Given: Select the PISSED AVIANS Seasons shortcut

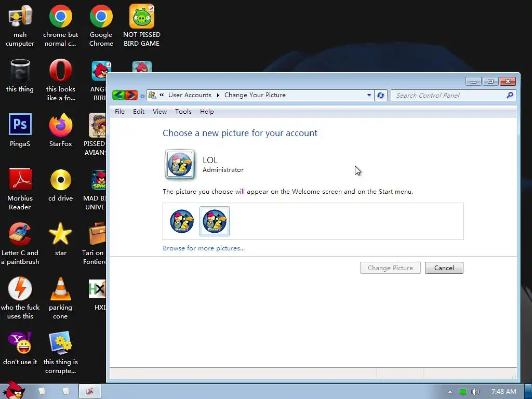Looking at the screenshot, I should pos(96,135).
